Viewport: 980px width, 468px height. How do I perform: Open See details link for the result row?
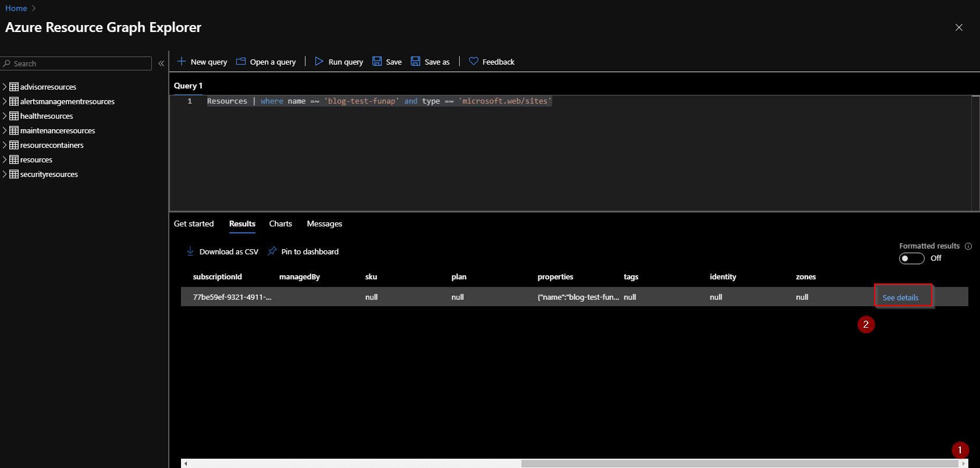click(900, 297)
